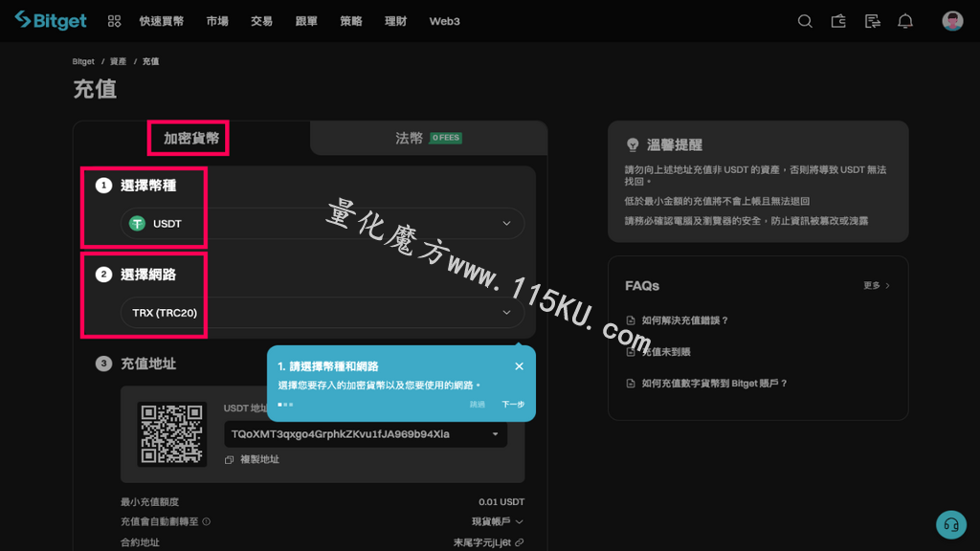Click 複製地址 link
Image resolution: width=980 pixels, height=551 pixels.
[259, 460]
